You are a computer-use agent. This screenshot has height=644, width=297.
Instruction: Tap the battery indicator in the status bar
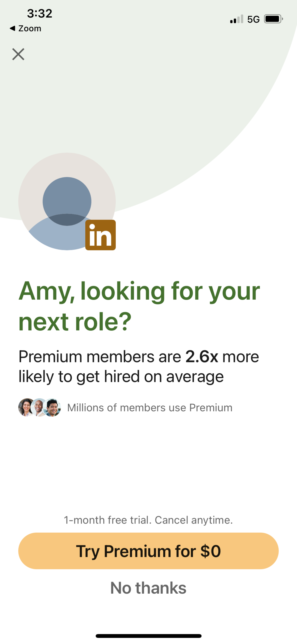(x=273, y=18)
